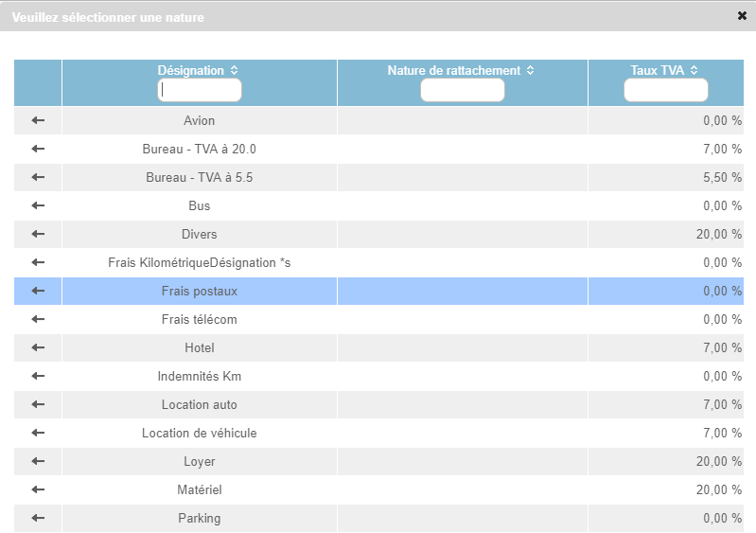The height and width of the screenshot is (533, 756).
Task: Click the Indemnités Km entry
Action: tap(200, 376)
